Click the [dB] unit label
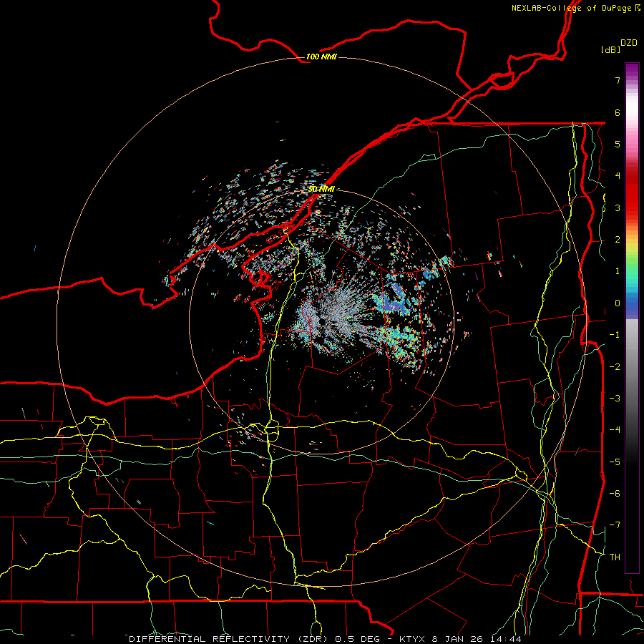 [610, 49]
